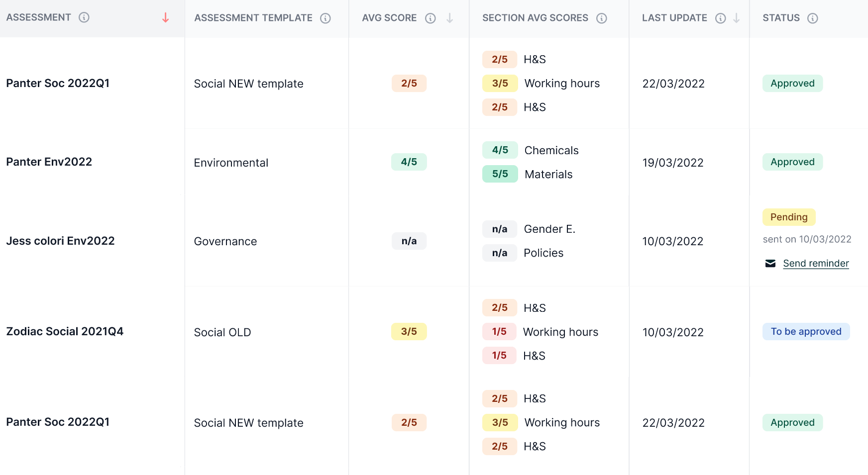Click the yellow 3/5 avg score for Zodiac
This screenshot has width=868, height=475.
coord(409,332)
